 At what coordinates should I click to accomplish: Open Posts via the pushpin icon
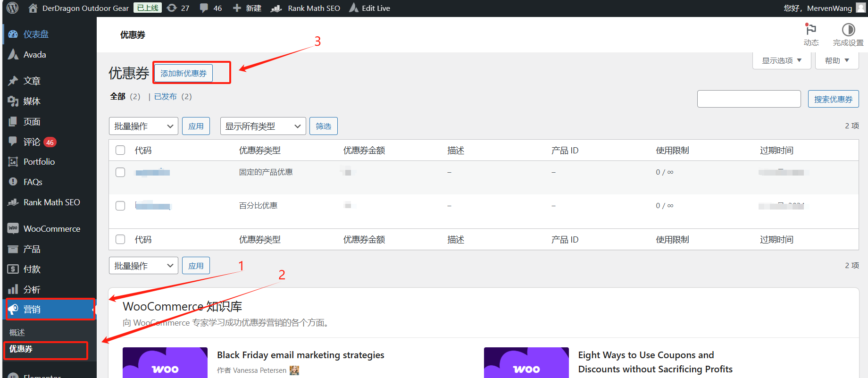pyautogui.click(x=13, y=81)
